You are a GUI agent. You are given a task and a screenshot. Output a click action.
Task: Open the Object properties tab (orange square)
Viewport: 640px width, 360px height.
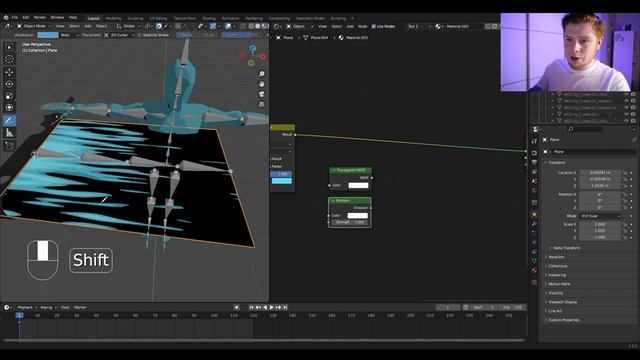click(534, 215)
